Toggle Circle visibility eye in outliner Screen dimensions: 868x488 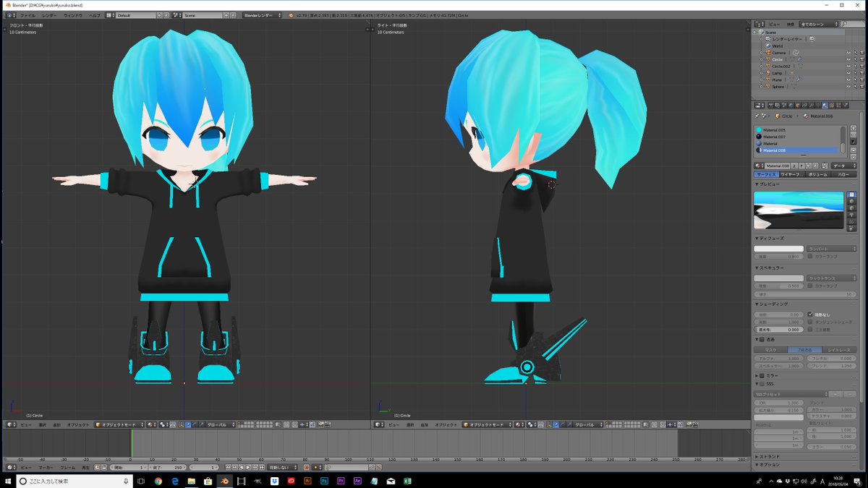pos(848,59)
